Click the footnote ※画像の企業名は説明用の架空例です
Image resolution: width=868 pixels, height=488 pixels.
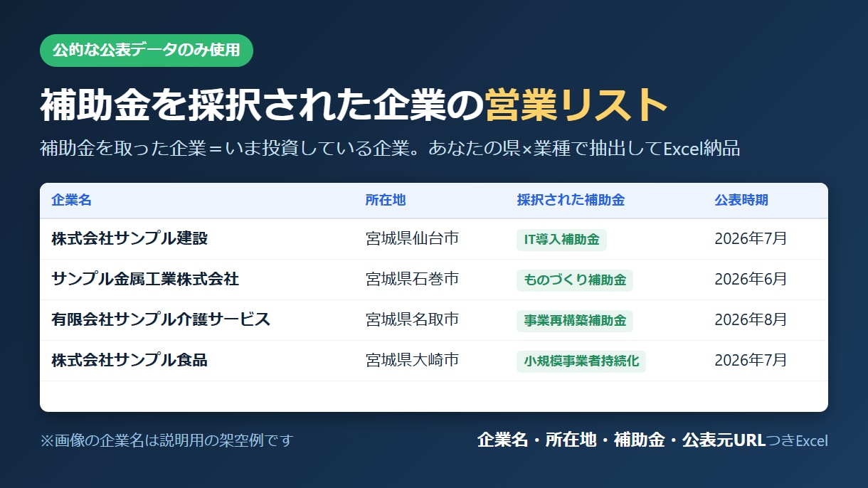click(166, 440)
